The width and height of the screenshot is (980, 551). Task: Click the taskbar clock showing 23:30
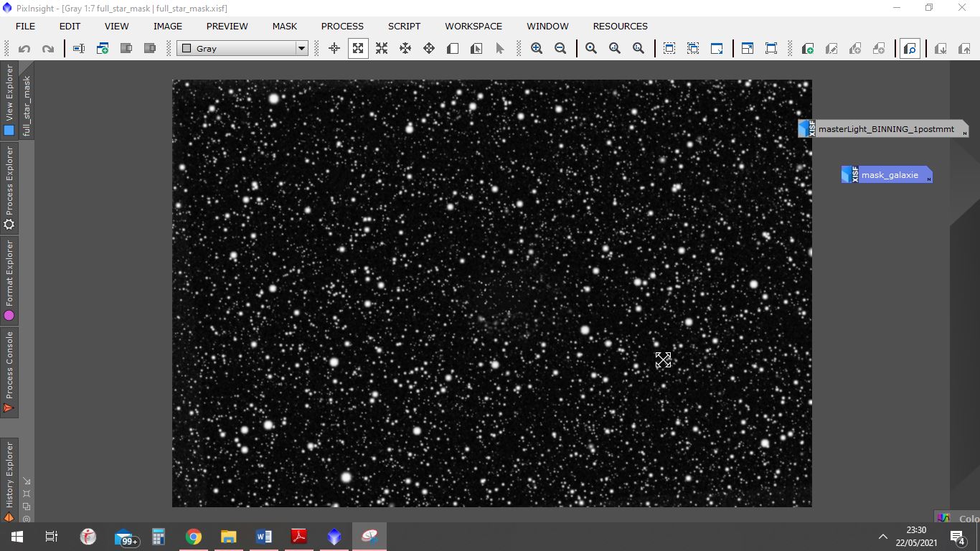pyautogui.click(x=916, y=537)
